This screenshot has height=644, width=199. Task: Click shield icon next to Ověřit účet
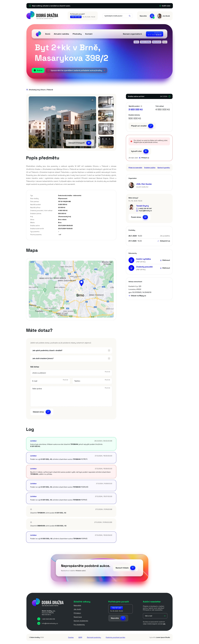(160, 6)
